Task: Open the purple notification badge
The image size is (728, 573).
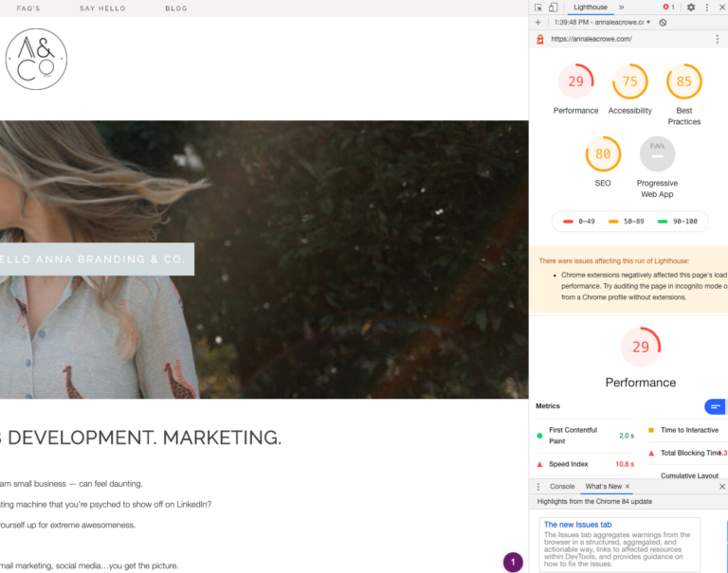Action: pyautogui.click(x=513, y=562)
